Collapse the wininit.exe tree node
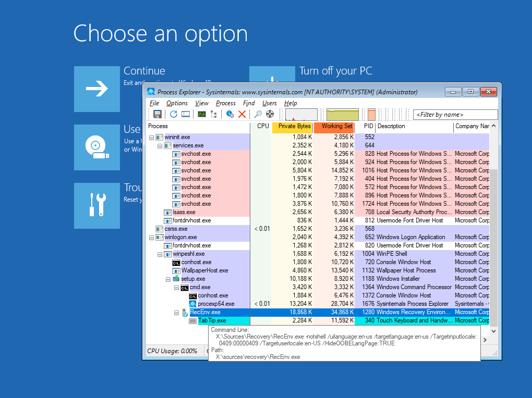The height and width of the screenshot is (398, 532). click(152, 138)
